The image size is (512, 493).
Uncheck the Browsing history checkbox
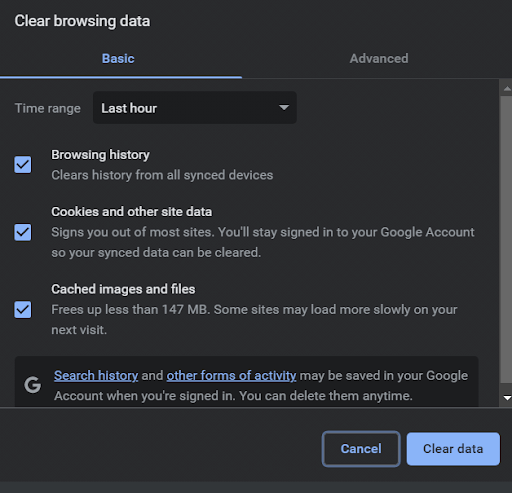(23, 165)
